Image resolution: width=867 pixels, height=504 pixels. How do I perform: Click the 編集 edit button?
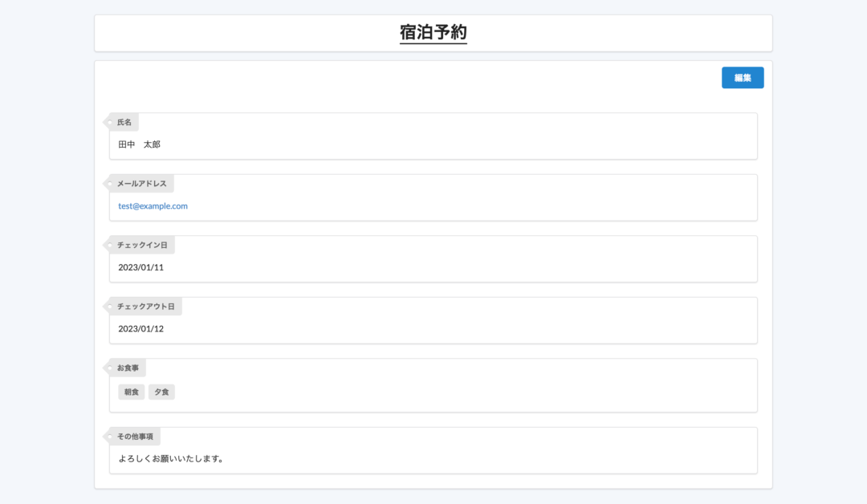(743, 78)
